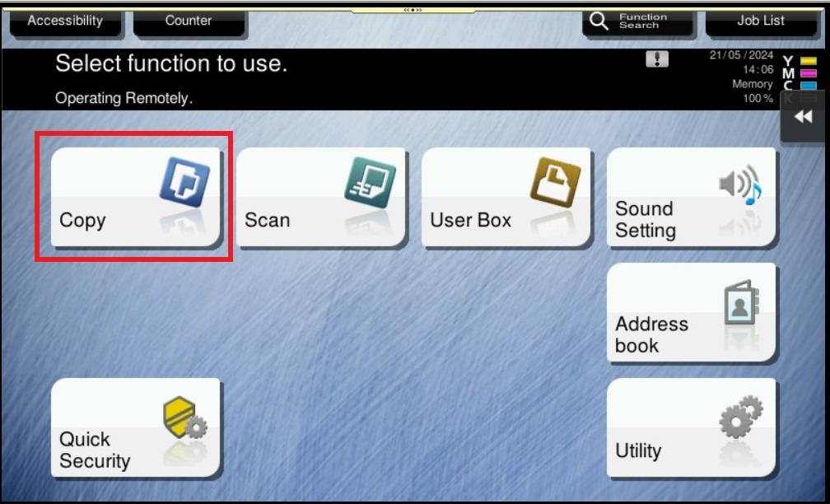Click the Memory 100% indicator
The image size is (830, 504).
[753, 91]
